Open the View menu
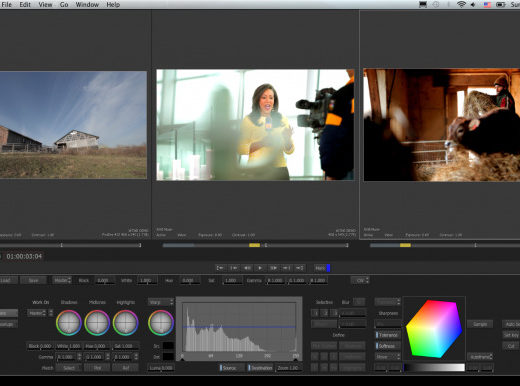Screen dimensions: 520x386 click(x=45, y=5)
